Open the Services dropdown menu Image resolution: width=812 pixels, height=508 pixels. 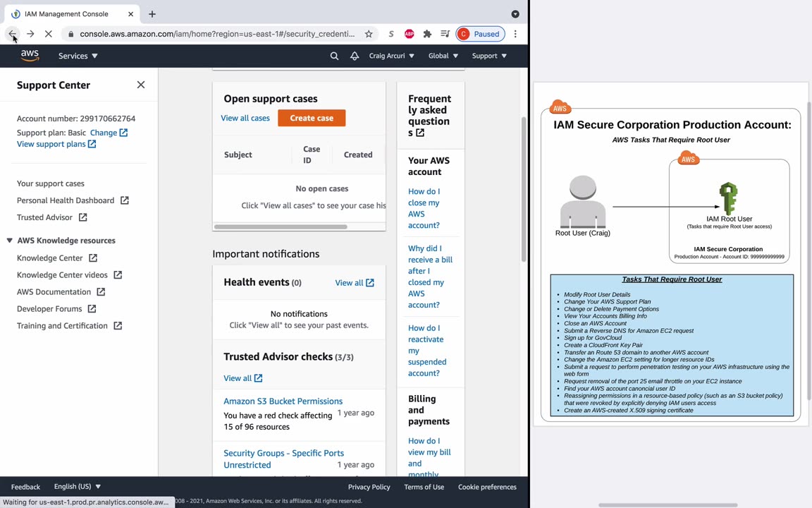pos(78,56)
